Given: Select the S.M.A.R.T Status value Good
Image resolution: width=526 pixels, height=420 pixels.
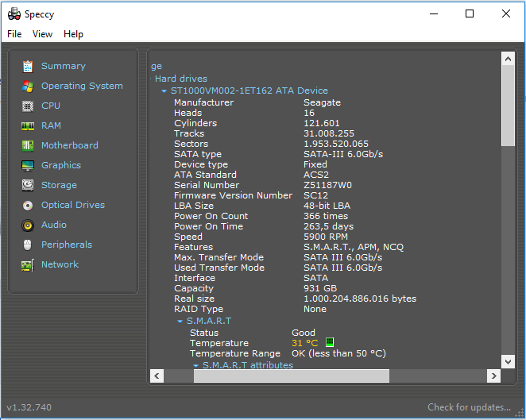Looking at the screenshot, I should (304, 333).
